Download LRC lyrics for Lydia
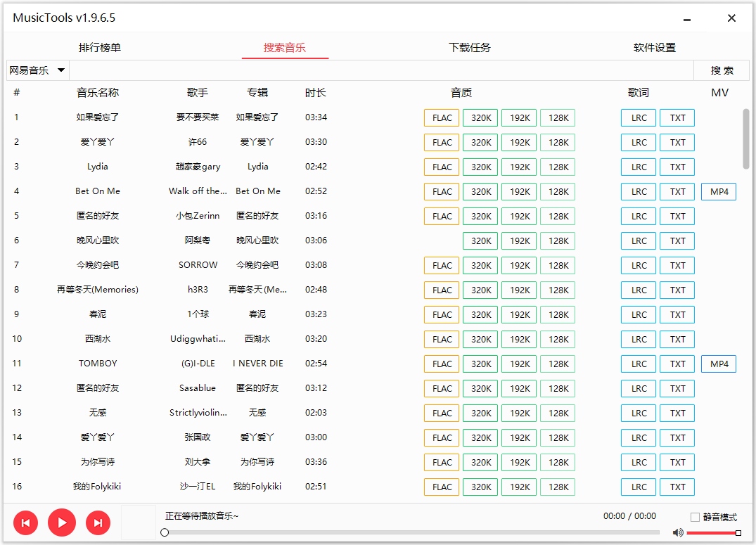The width and height of the screenshot is (756, 545). point(638,167)
